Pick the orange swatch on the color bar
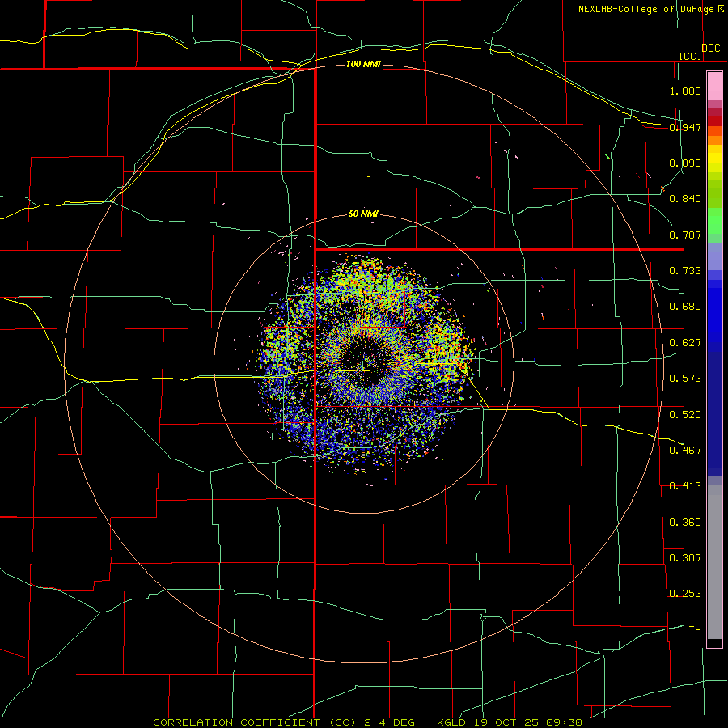The width and height of the screenshot is (728, 728). click(x=714, y=140)
